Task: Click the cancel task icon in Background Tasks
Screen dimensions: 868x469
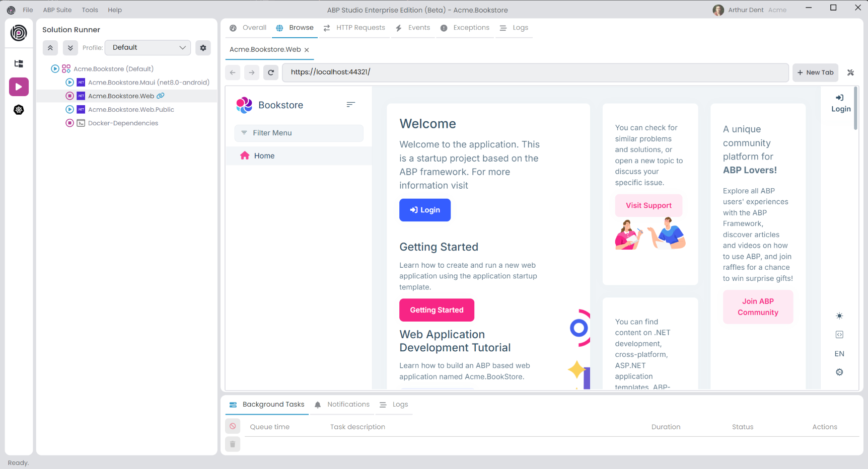Action: 233,426
